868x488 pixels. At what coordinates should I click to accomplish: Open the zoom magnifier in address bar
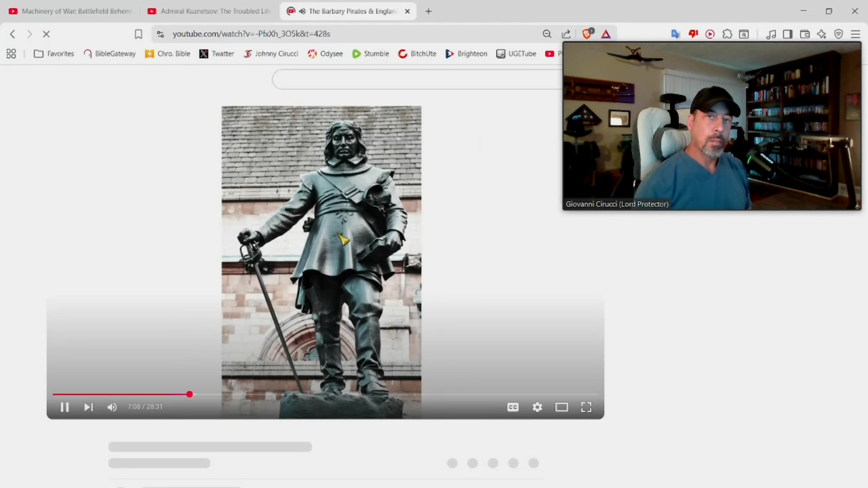547,34
